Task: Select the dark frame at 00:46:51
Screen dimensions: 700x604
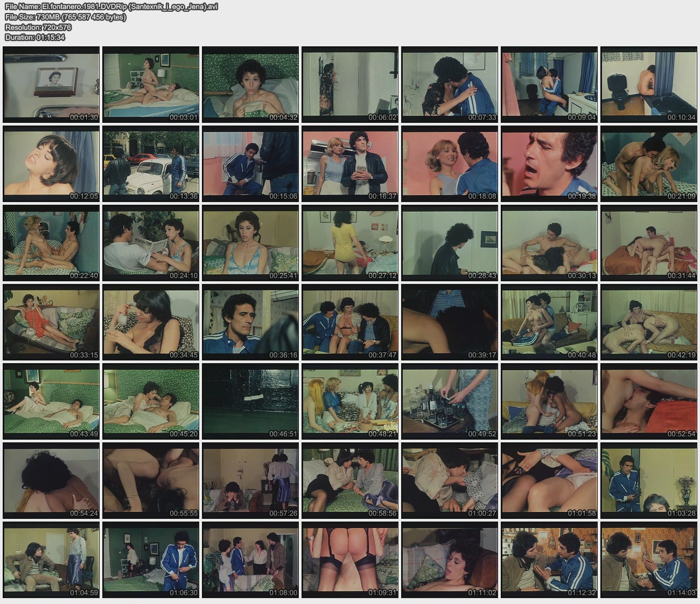Action: point(250,401)
